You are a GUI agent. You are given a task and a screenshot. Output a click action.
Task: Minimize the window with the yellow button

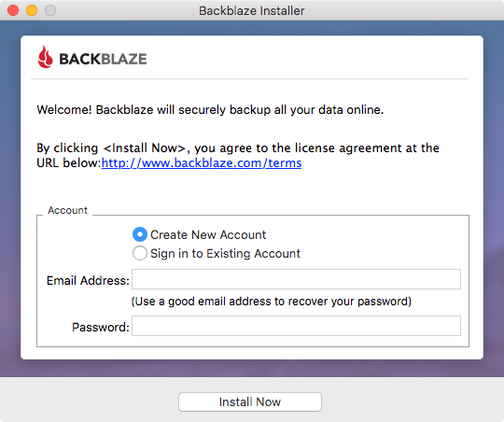[32, 10]
